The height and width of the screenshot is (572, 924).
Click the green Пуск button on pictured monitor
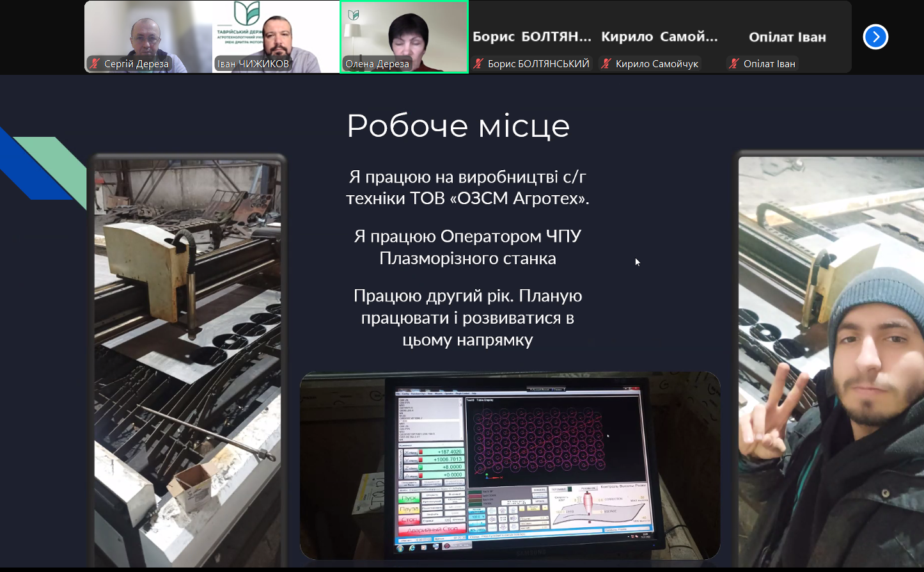[x=409, y=497]
